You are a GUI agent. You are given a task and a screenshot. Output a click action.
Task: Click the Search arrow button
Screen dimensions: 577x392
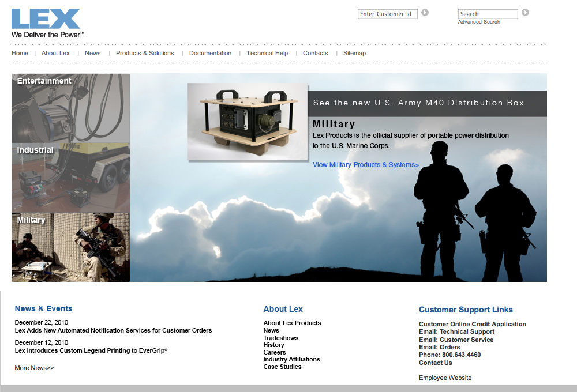click(525, 13)
